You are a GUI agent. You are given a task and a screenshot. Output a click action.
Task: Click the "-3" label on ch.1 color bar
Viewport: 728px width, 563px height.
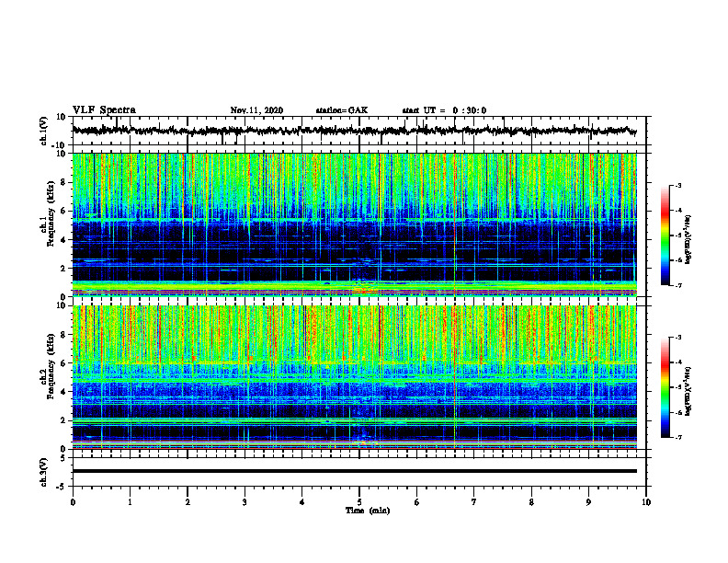[x=678, y=186]
